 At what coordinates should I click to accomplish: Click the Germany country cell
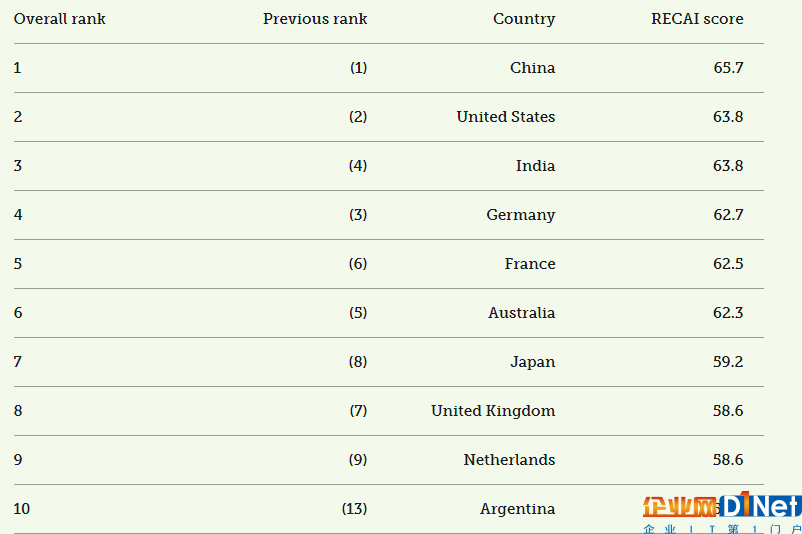(521, 215)
